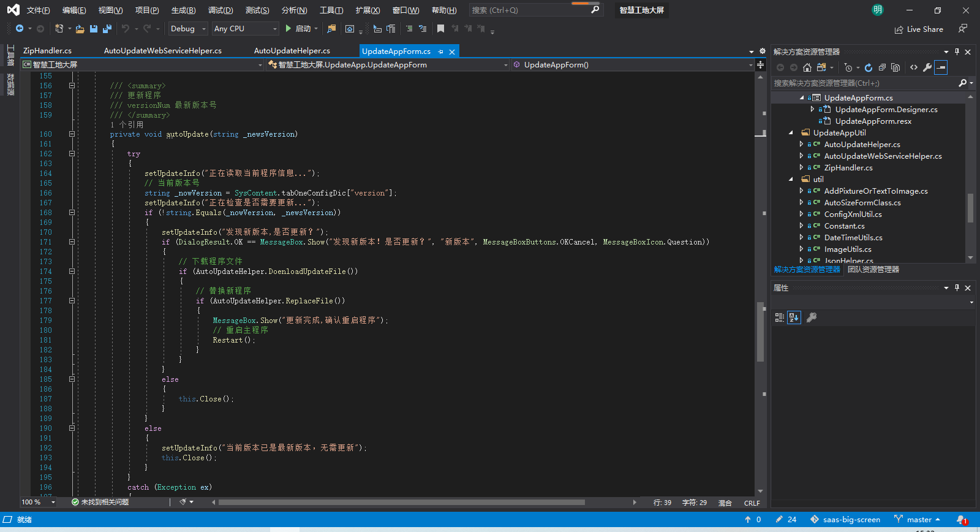
Task: Open the 100 % zoom dropdown
Action: pos(39,502)
